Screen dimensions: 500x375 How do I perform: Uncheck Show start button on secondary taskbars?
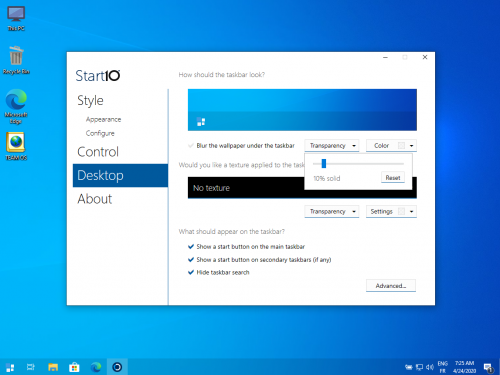[x=259, y=260]
